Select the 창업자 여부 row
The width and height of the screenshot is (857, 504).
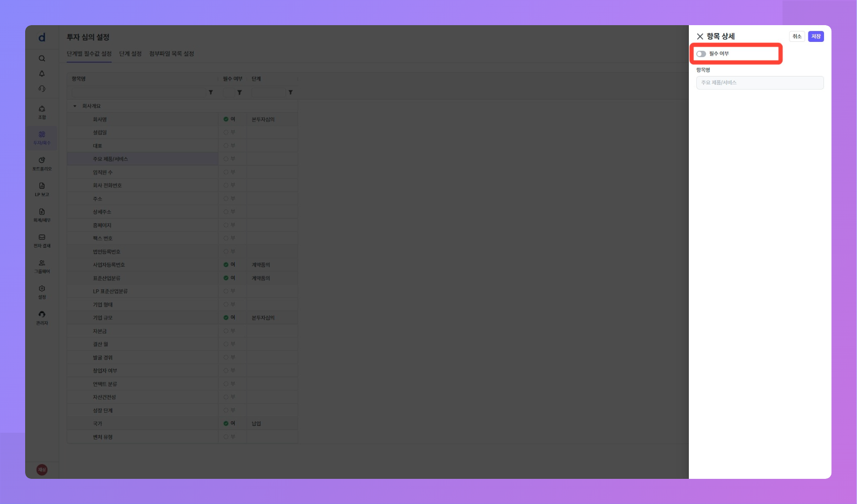pyautogui.click(x=182, y=370)
